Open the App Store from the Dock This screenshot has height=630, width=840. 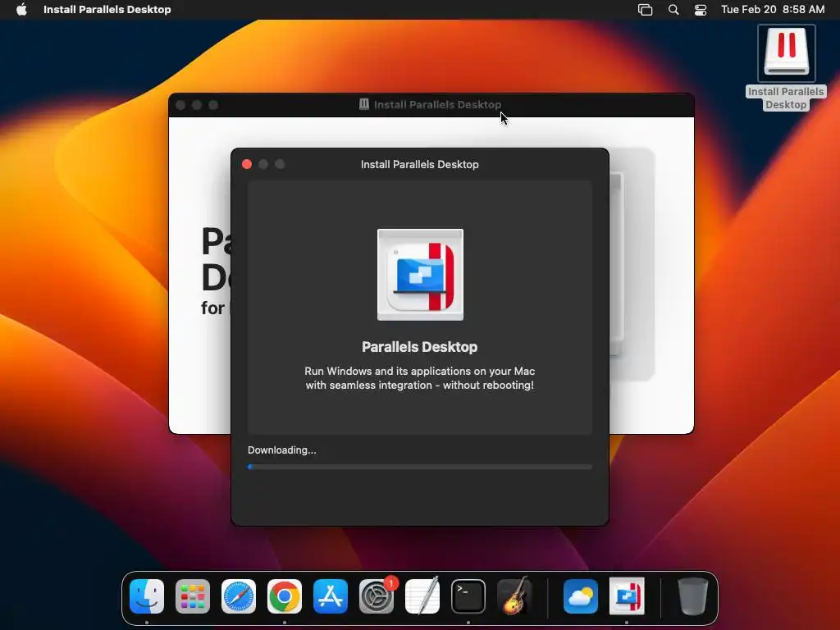[x=331, y=596]
